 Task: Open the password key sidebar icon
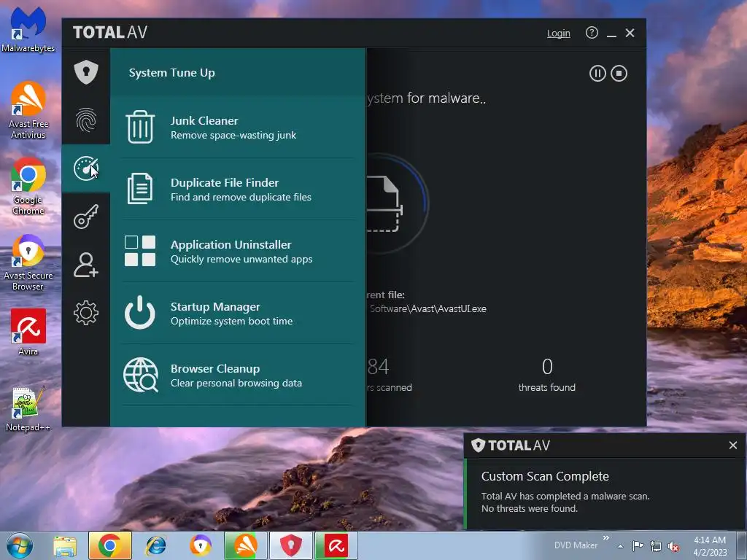(x=86, y=217)
